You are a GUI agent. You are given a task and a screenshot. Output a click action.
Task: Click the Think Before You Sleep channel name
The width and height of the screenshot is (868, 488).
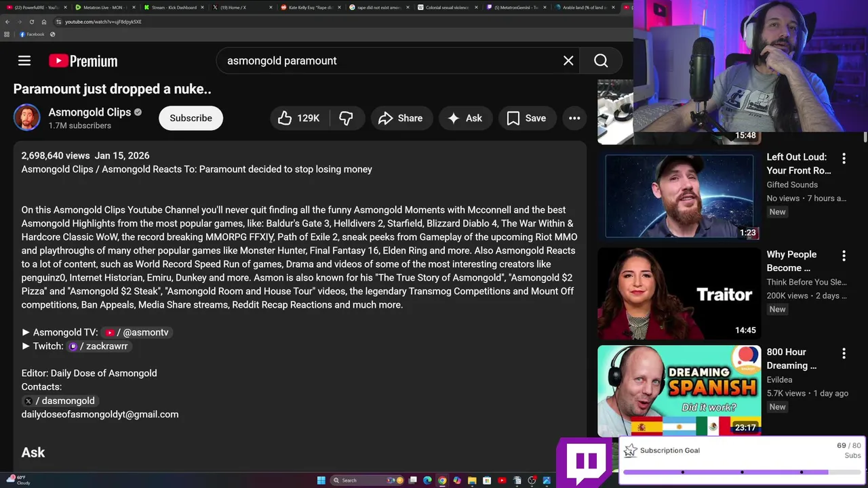(x=807, y=282)
